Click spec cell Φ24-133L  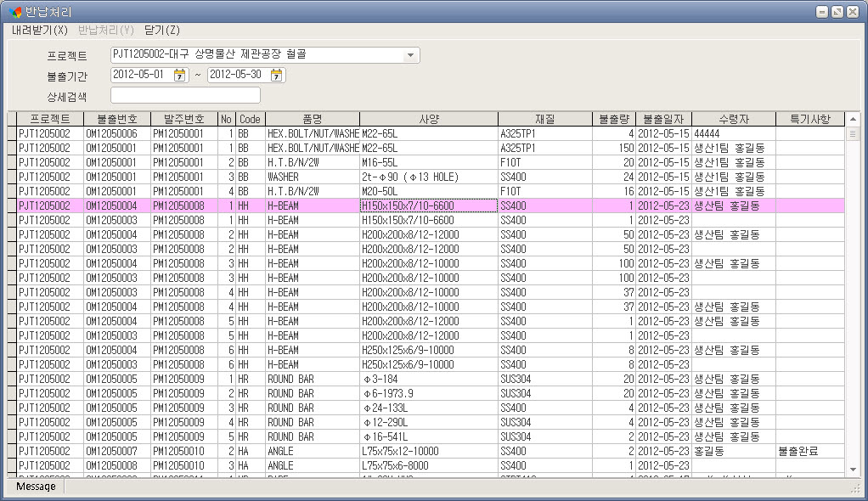[x=429, y=408]
